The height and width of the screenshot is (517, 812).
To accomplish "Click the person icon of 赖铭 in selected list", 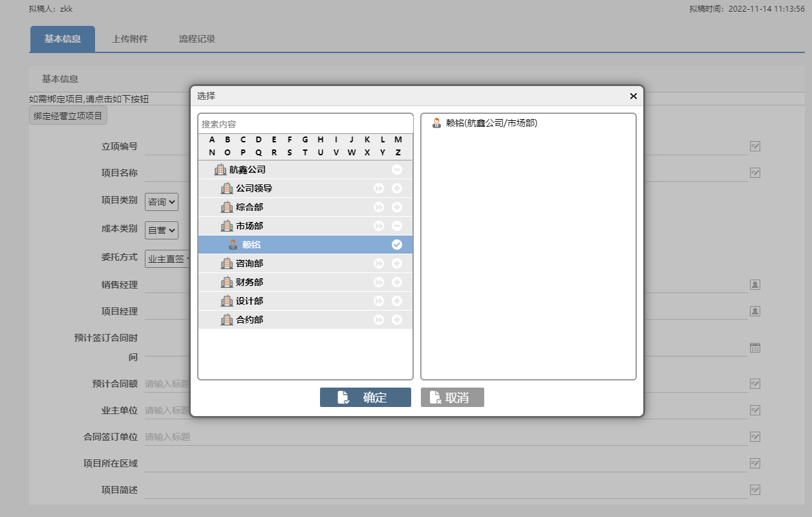I will (436, 123).
